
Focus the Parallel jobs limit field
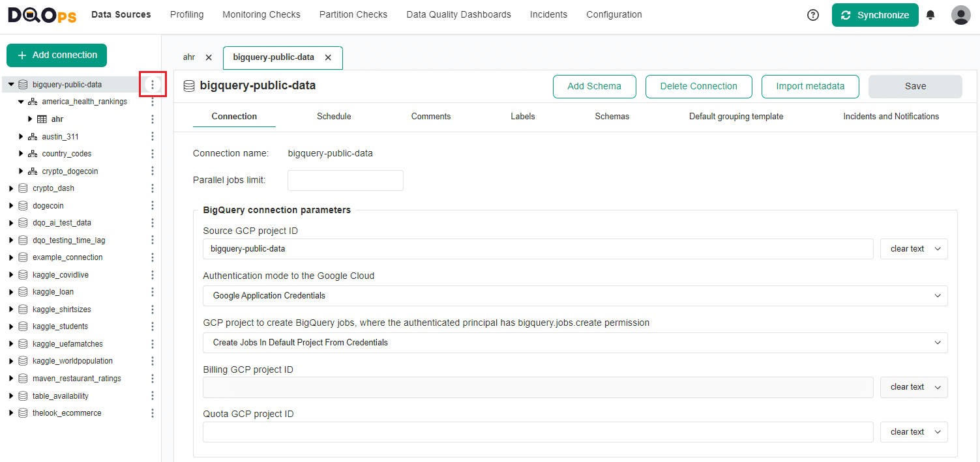[x=346, y=180]
